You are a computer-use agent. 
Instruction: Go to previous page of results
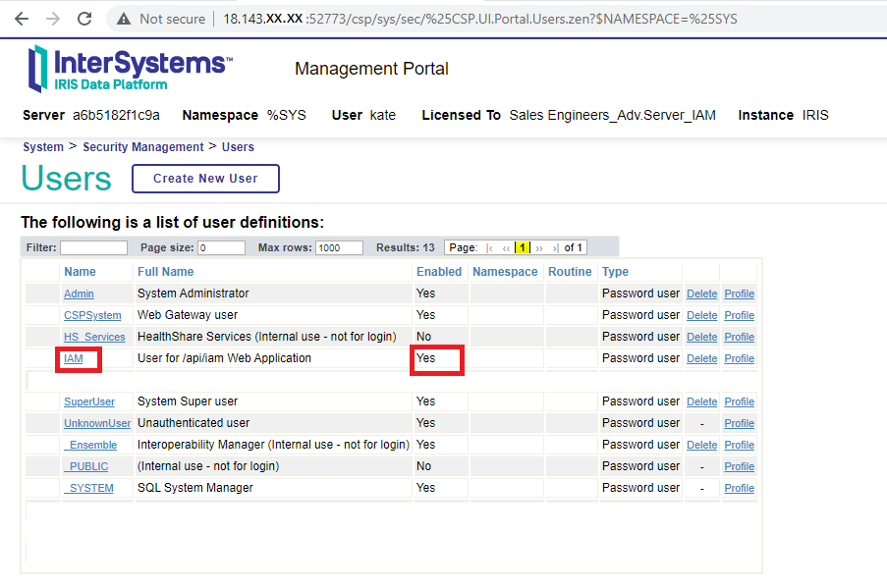point(506,247)
